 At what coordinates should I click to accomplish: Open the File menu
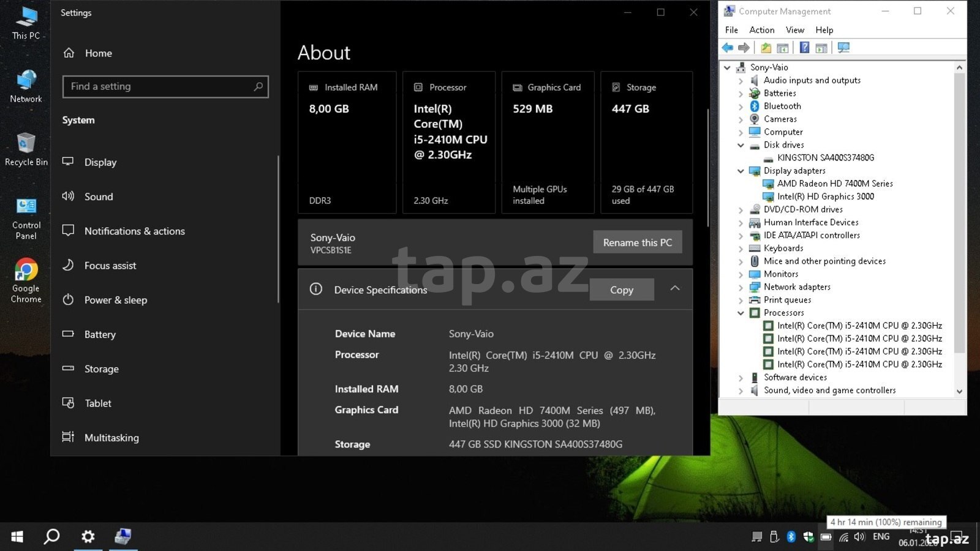pos(731,30)
